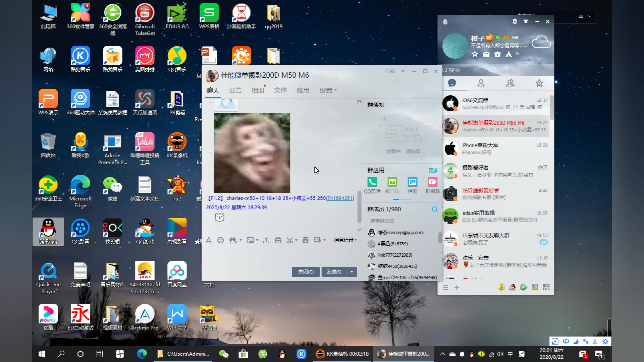This screenshot has width=644, height=362.
Task: Toggle online status green dot
Action: point(498,37)
